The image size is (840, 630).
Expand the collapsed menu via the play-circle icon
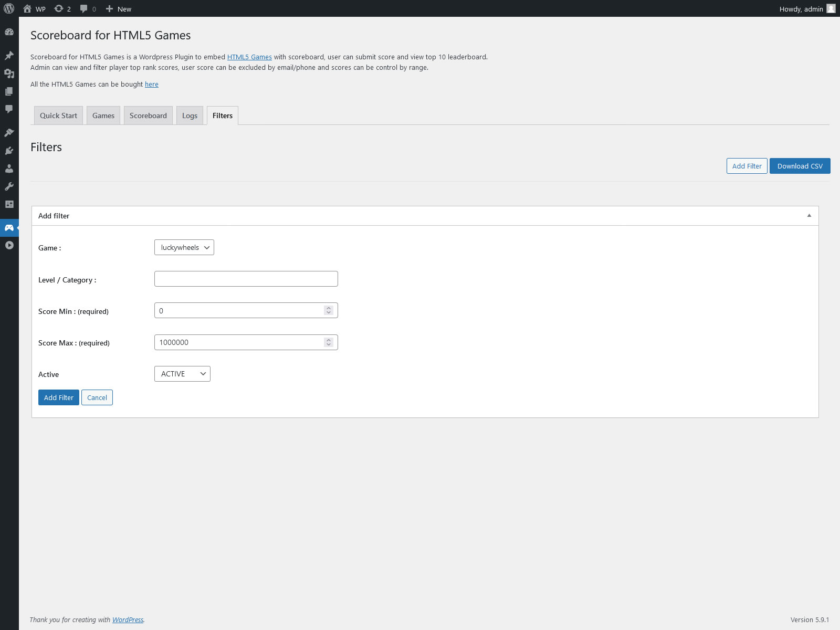click(x=9, y=245)
